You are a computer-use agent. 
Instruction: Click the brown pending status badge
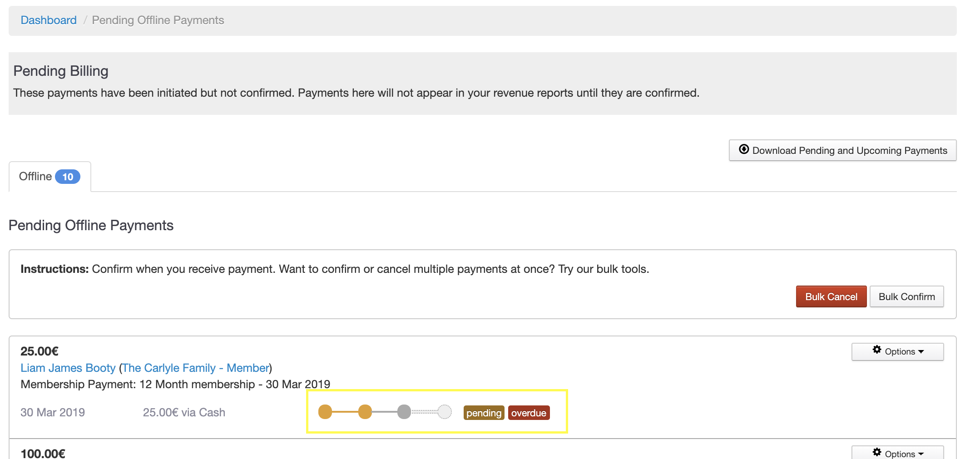[484, 413]
